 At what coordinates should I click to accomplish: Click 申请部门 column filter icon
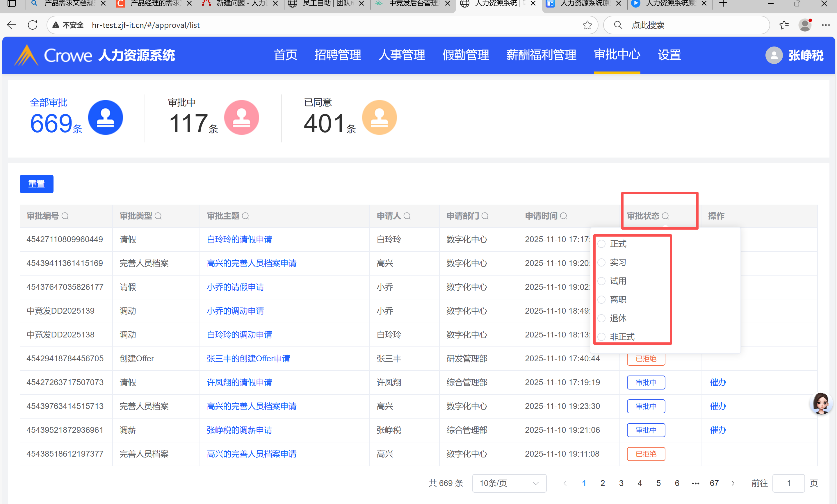point(485,216)
